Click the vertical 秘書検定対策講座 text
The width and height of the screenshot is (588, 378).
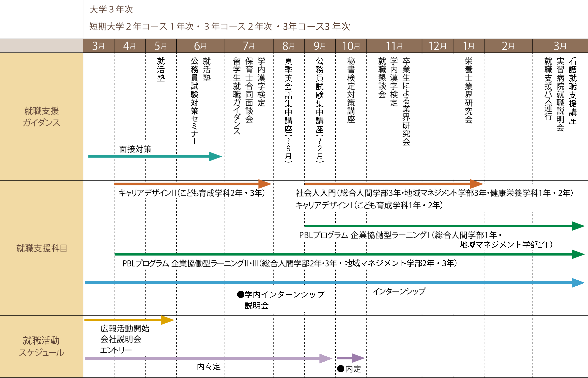click(351, 90)
